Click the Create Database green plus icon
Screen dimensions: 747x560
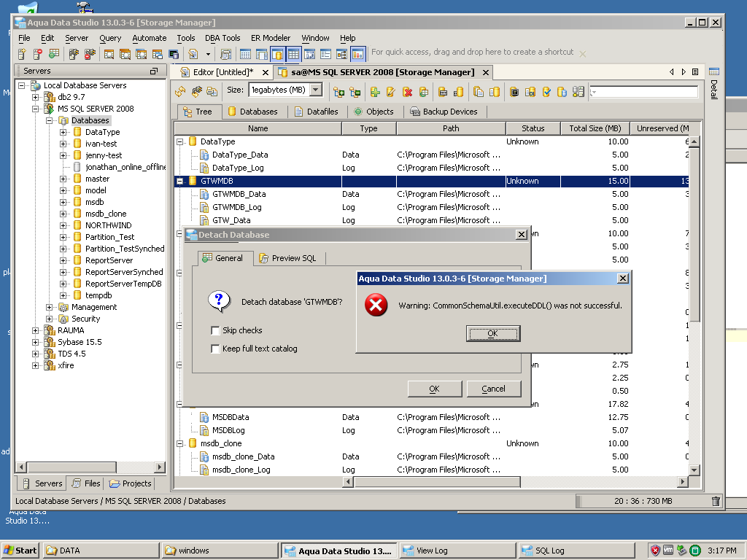coord(375,91)
